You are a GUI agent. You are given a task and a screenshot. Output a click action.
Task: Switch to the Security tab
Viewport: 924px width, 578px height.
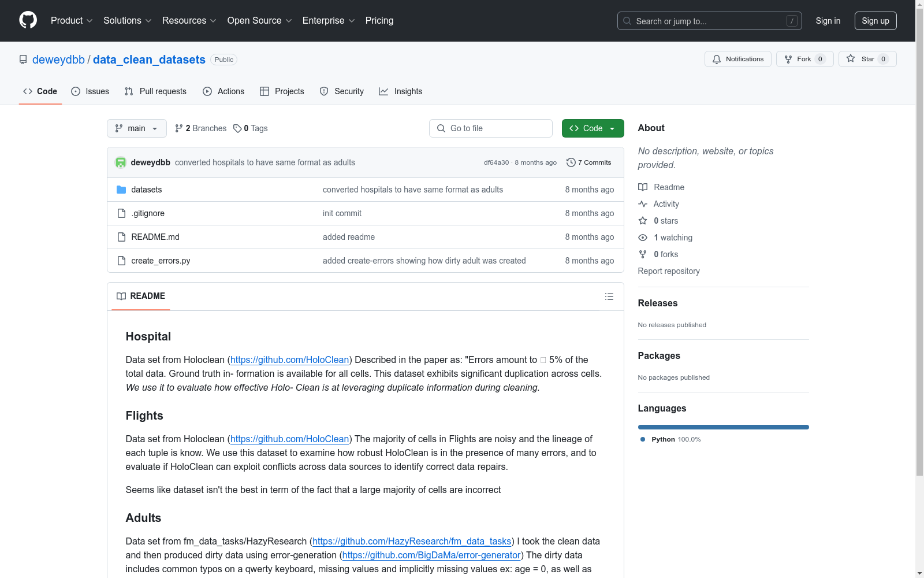(342, 91)
